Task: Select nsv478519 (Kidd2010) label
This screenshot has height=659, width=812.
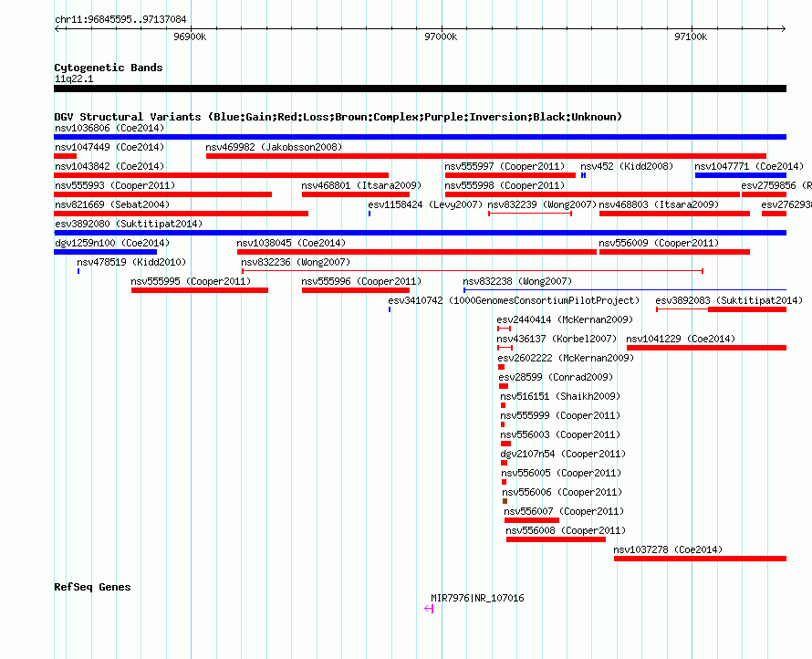Action: click(x=131, y=262)
